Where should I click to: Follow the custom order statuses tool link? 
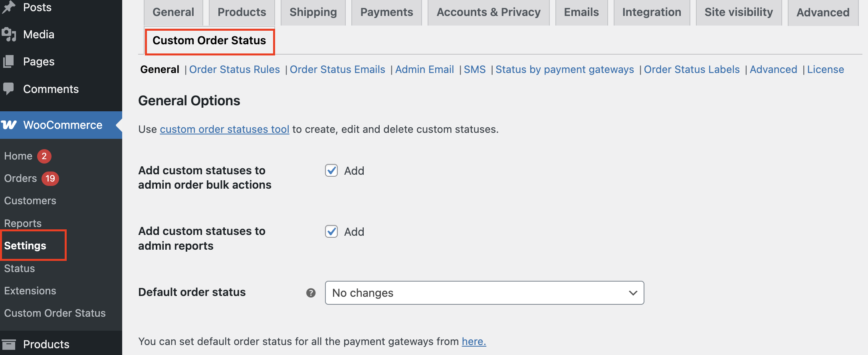[224, 129]
